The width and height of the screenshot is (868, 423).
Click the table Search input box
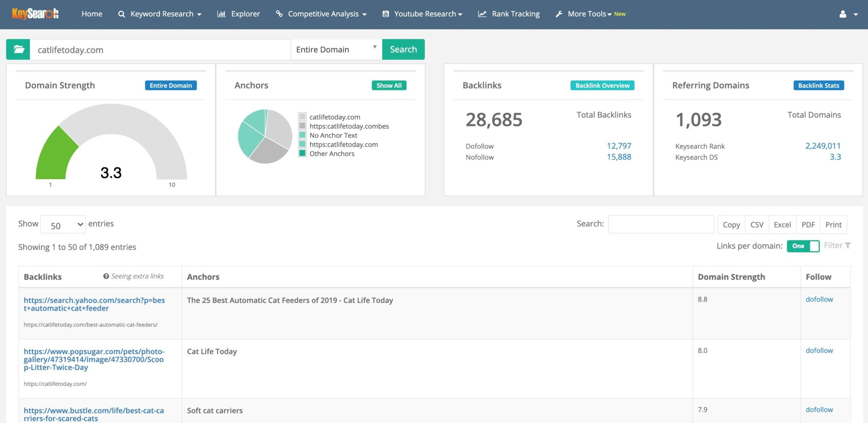coord(661,224)
